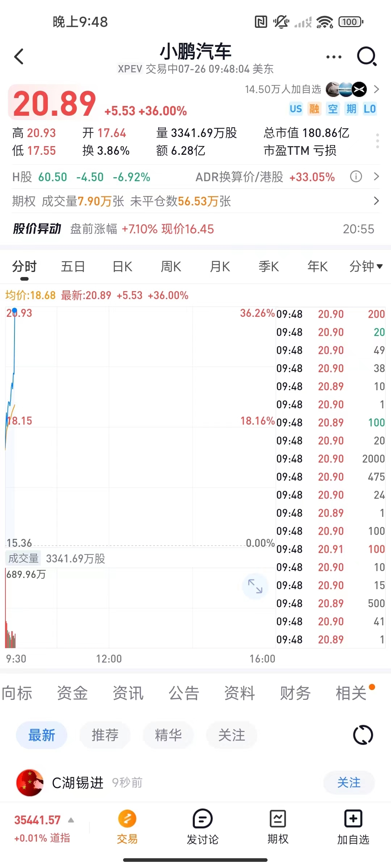Open the search magnifier icon

367,57
